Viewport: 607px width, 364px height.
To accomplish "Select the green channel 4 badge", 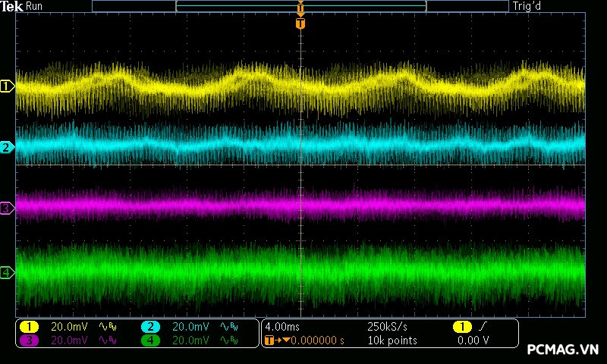I will tap(150, 340).
